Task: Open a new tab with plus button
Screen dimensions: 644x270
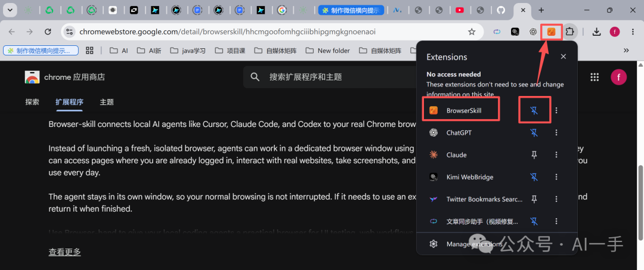Action: click(x=541, y=10)
